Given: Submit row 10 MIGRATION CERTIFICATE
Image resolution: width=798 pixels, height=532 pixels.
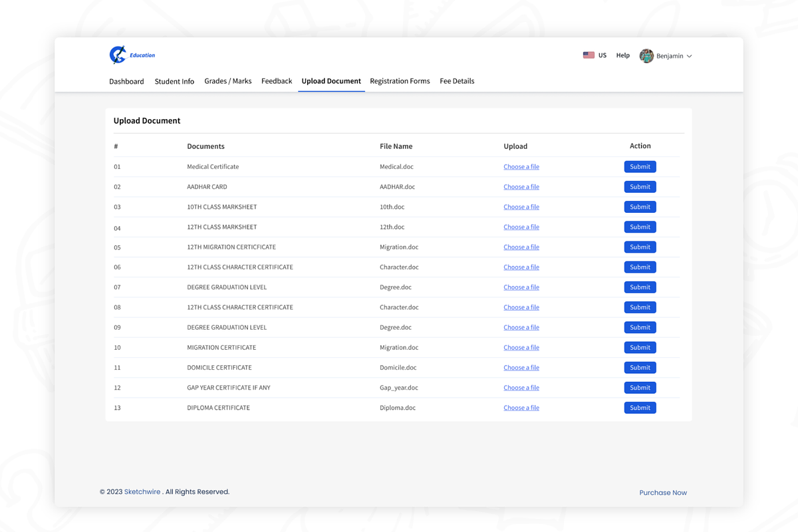Looking at the screenshot, I should coord(640,347).
